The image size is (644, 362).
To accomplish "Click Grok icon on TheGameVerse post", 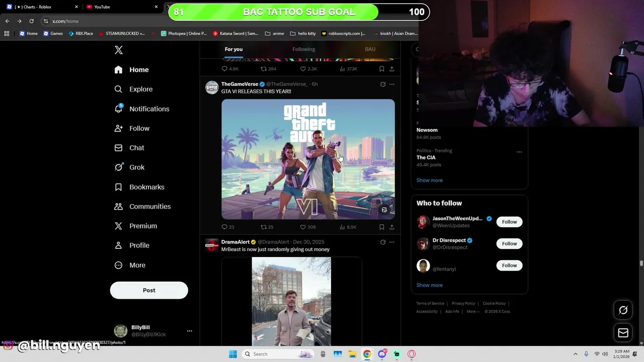I will pyautogui.click(x=383, y=84).
